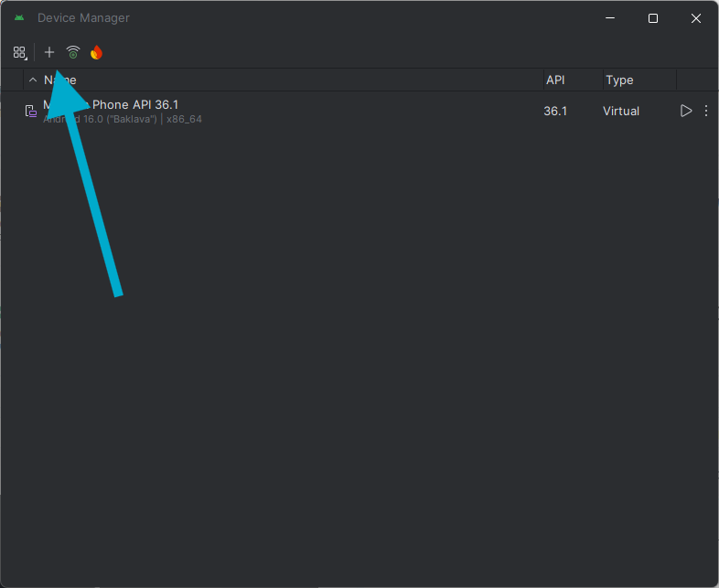Toggle the Name column sort arrow
719x588 pixels.
coord(33,80)
